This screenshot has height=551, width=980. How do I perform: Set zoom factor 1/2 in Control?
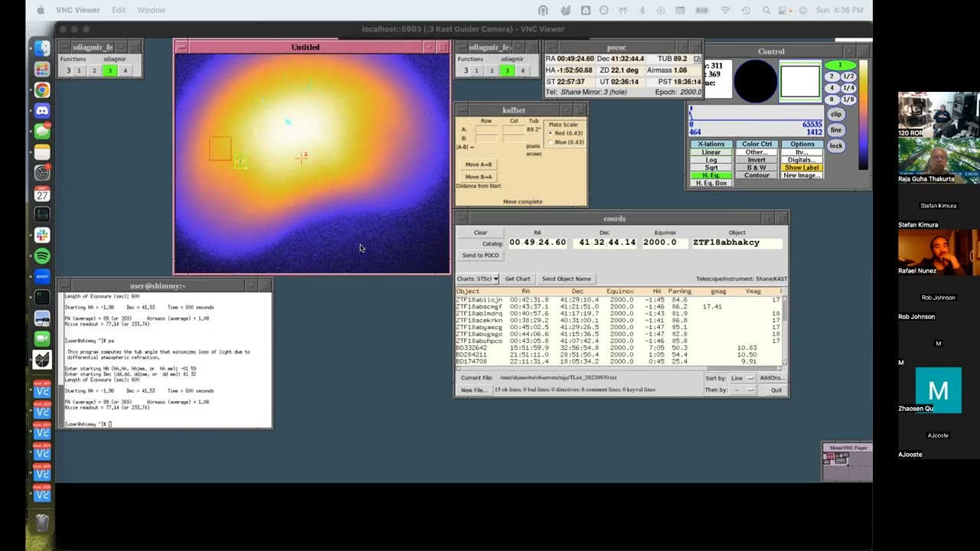[x=848, y=77]
